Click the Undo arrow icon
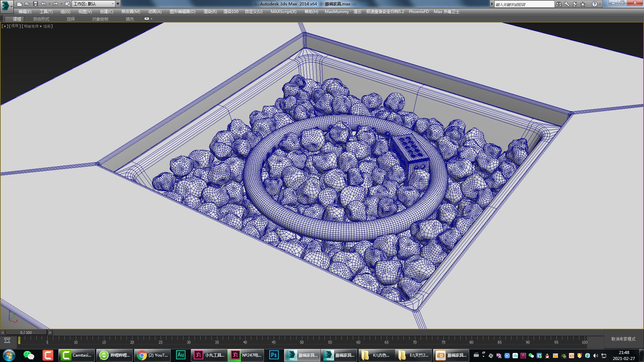 coord(44,4)
